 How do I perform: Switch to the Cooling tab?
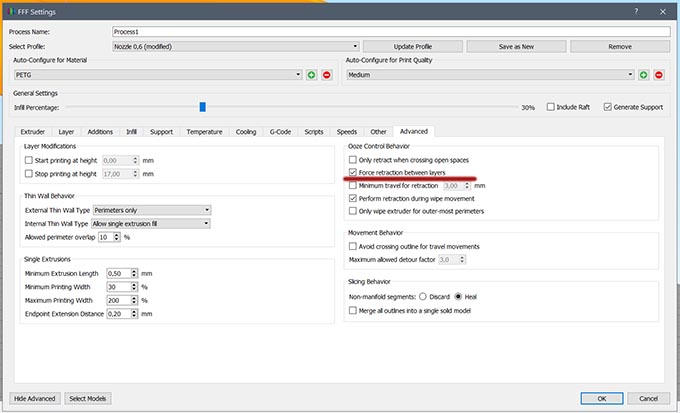click(x=246, y=132)
